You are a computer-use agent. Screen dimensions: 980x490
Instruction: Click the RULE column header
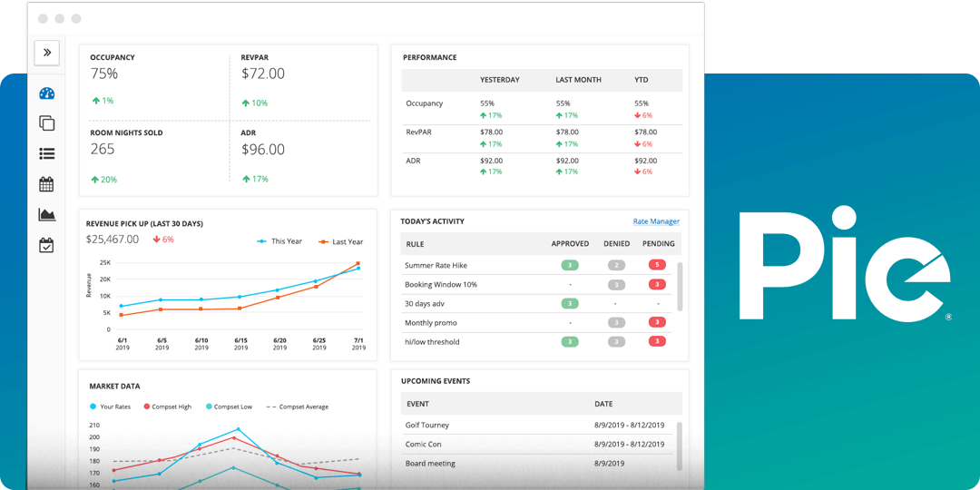[x=415, y=244]
